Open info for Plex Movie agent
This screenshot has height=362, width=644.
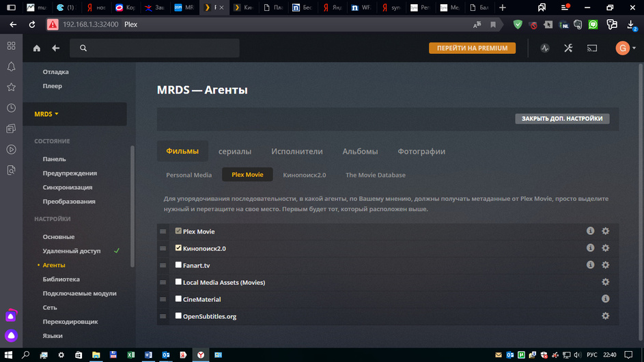590,231
